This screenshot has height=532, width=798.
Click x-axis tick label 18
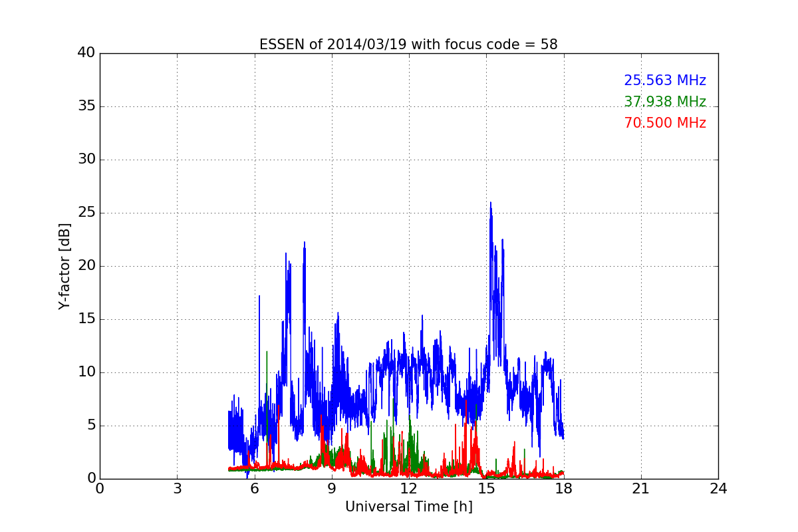[x=563, y=489]
